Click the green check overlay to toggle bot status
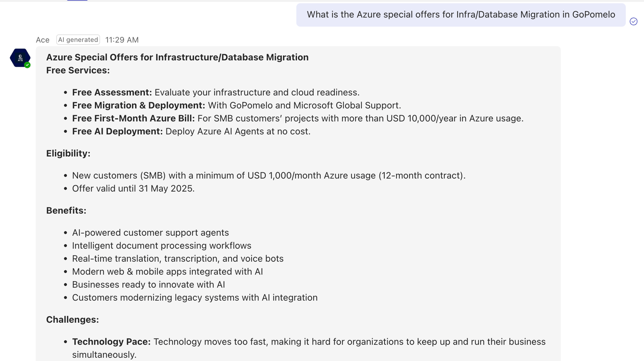 coord(27,65)
